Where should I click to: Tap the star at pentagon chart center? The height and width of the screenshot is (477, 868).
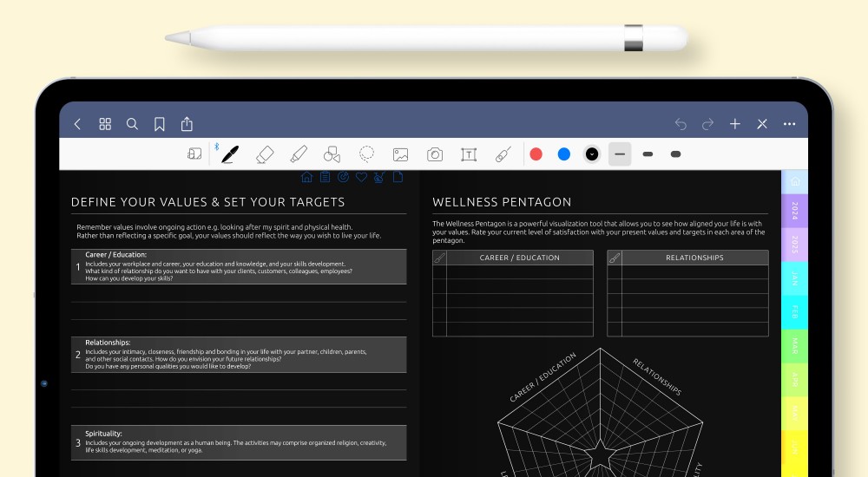click(x=600, y=454)
